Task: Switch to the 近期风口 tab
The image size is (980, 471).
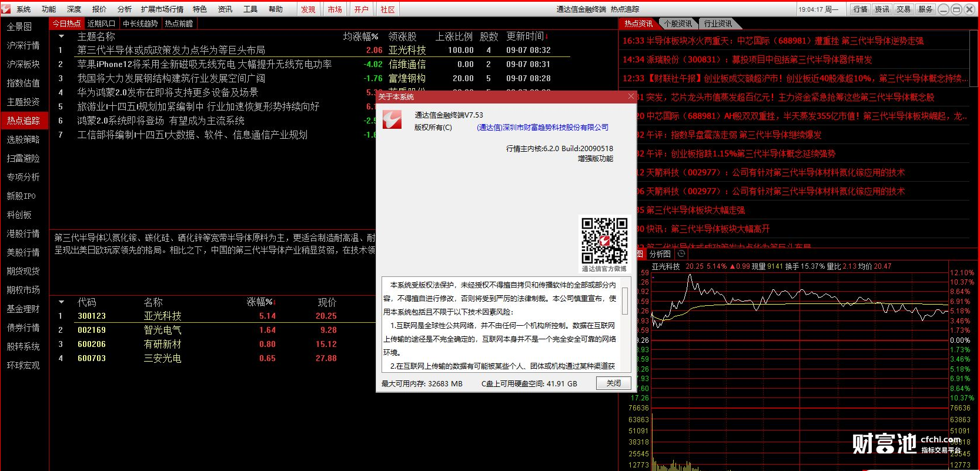Action: (101, 24)
